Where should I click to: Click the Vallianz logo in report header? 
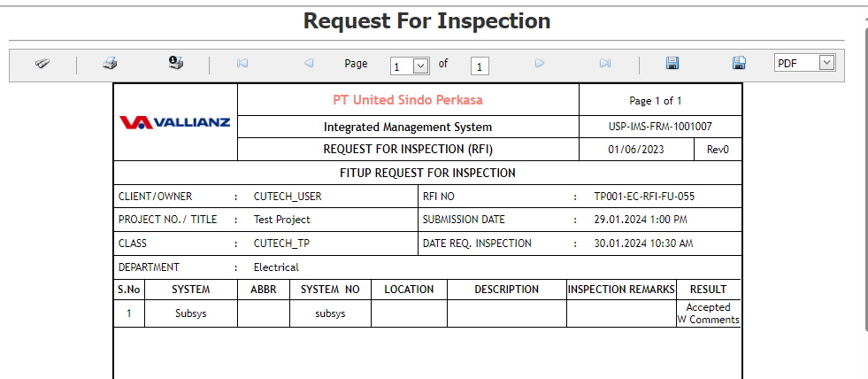point(175,122)
